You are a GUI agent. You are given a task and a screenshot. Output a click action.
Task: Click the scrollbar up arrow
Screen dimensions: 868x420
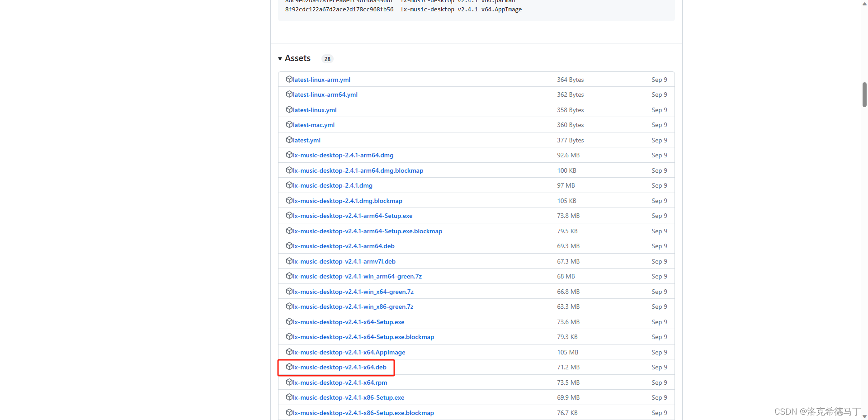coord(864,4)
